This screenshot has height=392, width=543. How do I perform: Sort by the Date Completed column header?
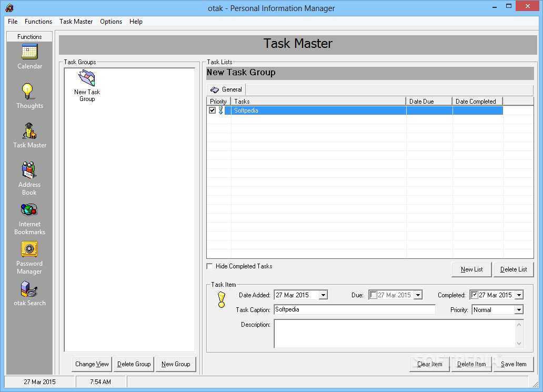[x=478, y=102]
